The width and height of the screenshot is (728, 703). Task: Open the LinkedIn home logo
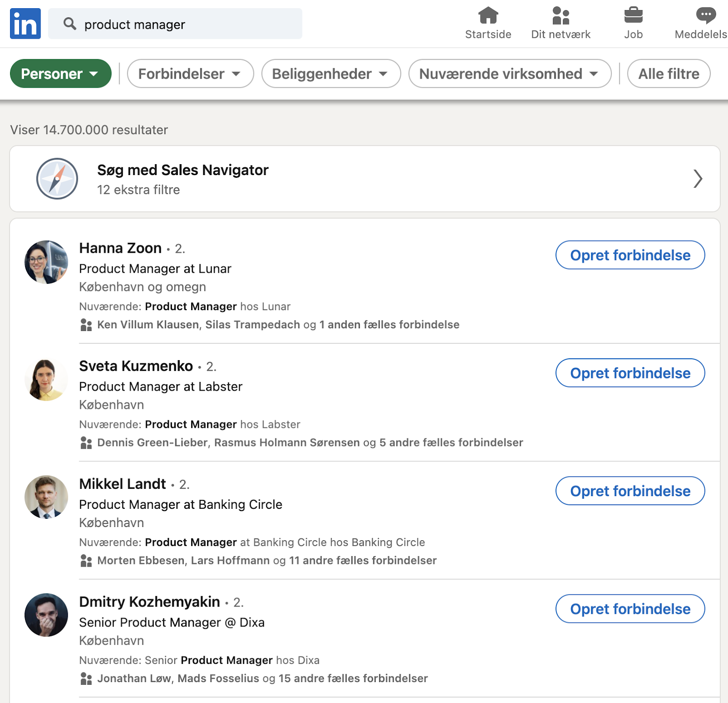coord(25,24)
